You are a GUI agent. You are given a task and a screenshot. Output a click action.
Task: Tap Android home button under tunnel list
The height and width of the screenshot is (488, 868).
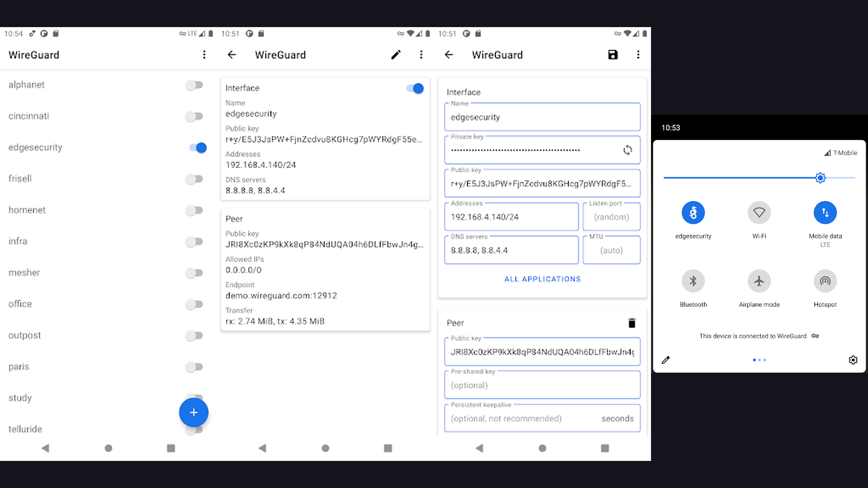pos(108,448)
